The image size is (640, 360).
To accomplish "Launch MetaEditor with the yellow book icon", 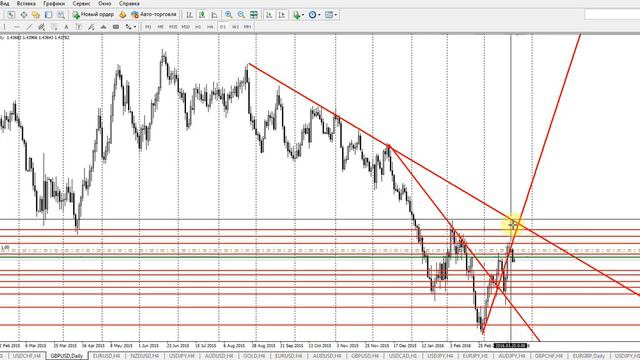I will click(122, 15).
